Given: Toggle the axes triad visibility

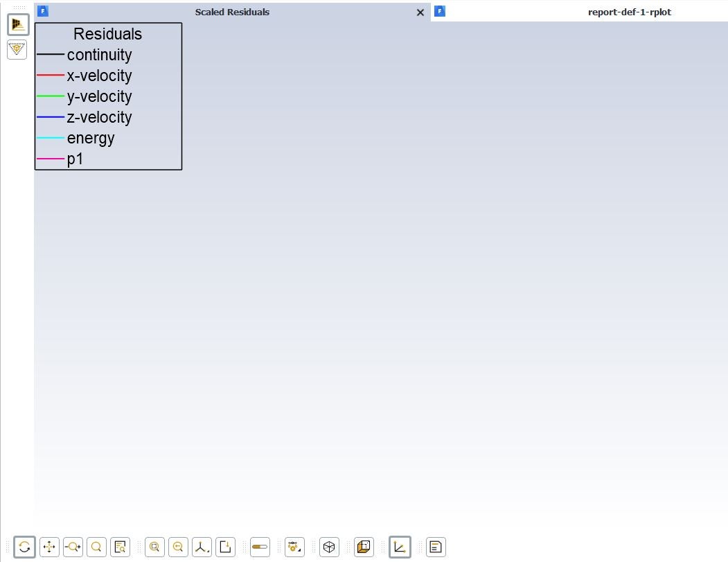Looking at the screenshot, I should coord(400,547).
